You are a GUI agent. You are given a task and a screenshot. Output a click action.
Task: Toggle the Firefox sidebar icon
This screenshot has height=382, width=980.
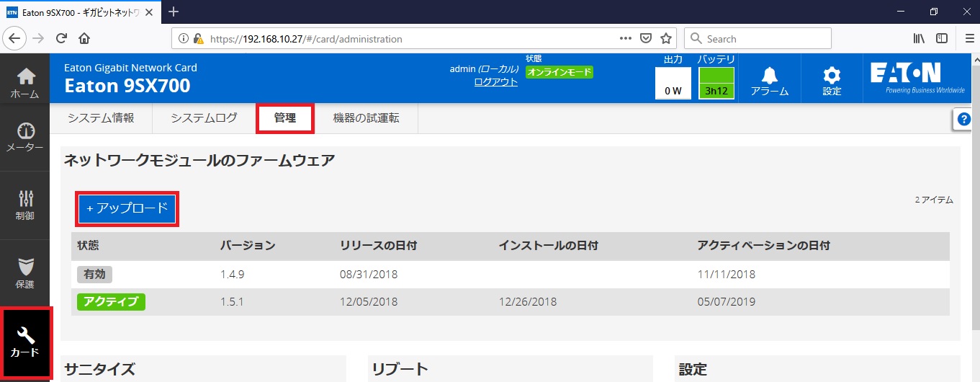point(941,38)
